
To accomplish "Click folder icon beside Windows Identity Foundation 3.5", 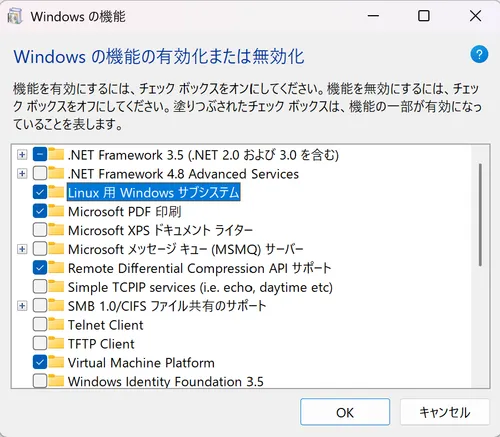I will [x=56, y=381].
